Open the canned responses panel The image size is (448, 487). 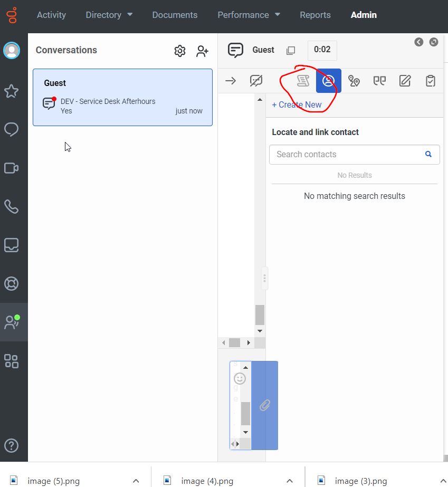(x=379, y=80)
